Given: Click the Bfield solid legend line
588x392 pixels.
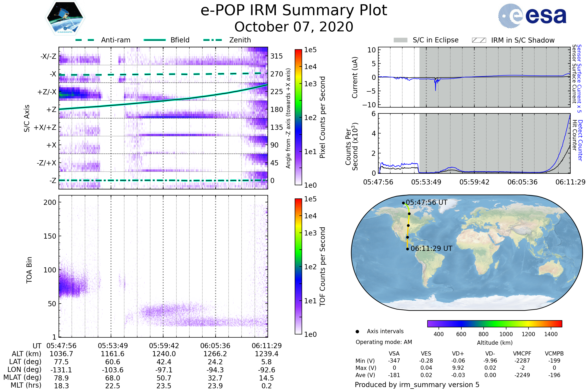Looking at the screenshot, I should point(155,40).
